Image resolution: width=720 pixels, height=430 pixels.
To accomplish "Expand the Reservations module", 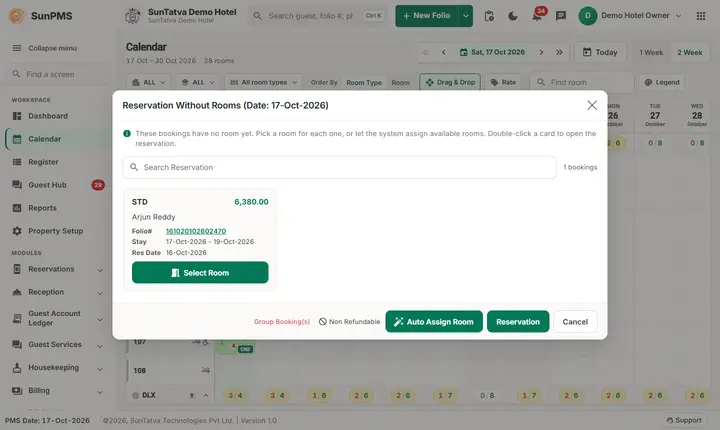I will 58,269.
